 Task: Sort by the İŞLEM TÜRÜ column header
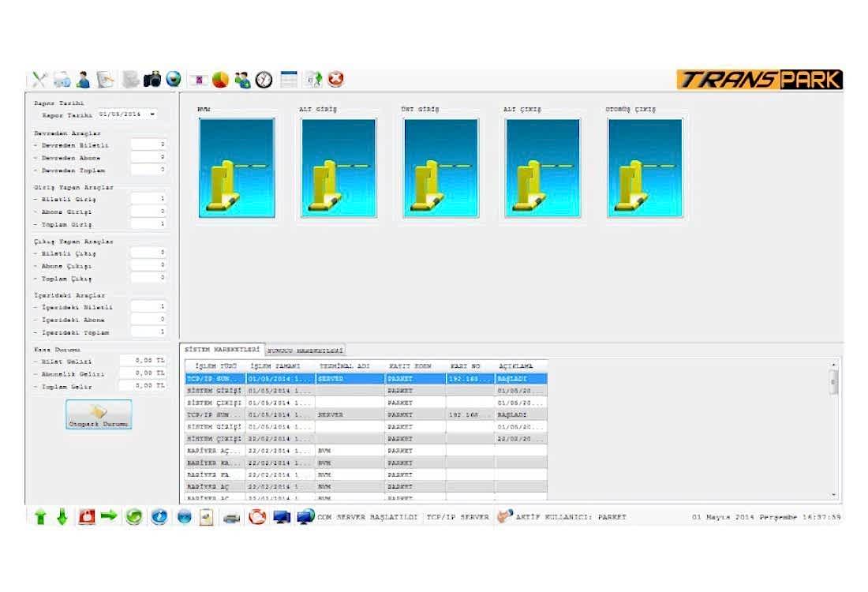click(215, 366)
